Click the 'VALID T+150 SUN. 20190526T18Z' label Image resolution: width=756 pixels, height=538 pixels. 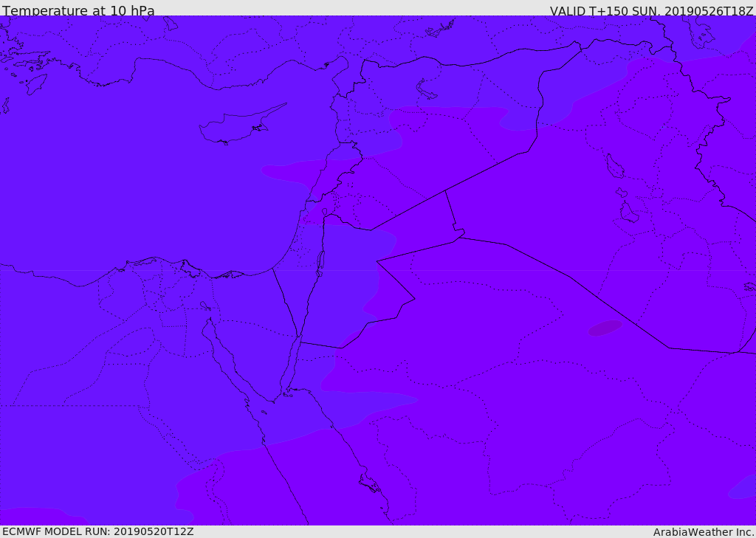651,10
